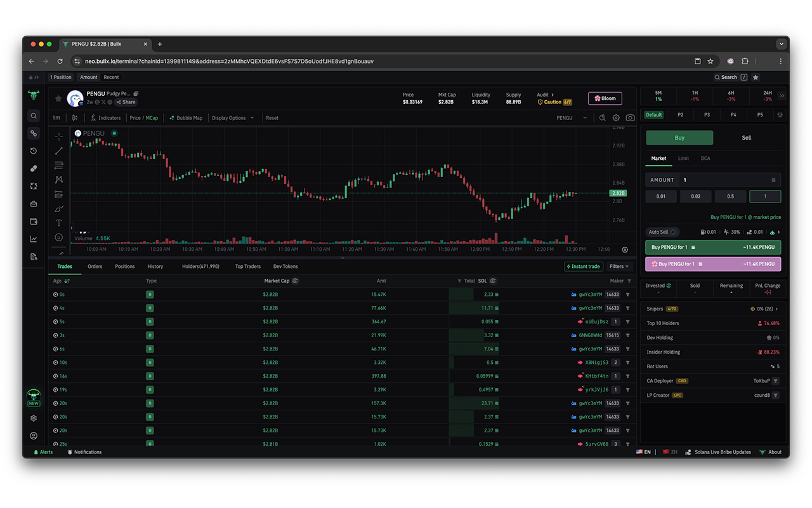Switch to the Orders tab
The width and height of the screenshot is (812, 508).
95,267
